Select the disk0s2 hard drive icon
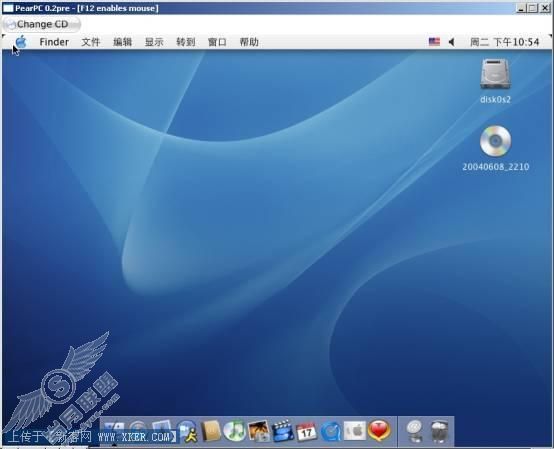554x449 pixels. point(495,74)
